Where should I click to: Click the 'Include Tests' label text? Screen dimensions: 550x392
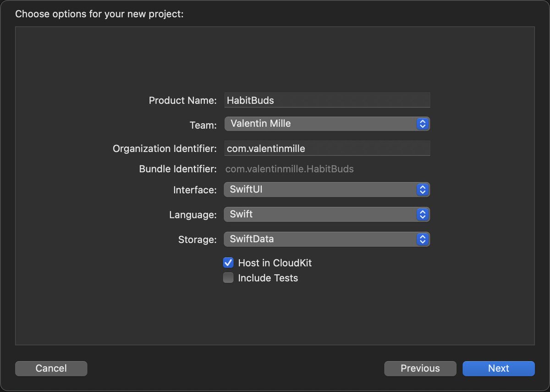pos(268,278)
